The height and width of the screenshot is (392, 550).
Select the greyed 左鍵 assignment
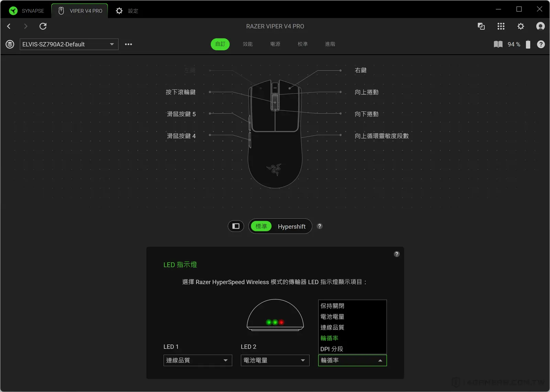click(190, 70)
